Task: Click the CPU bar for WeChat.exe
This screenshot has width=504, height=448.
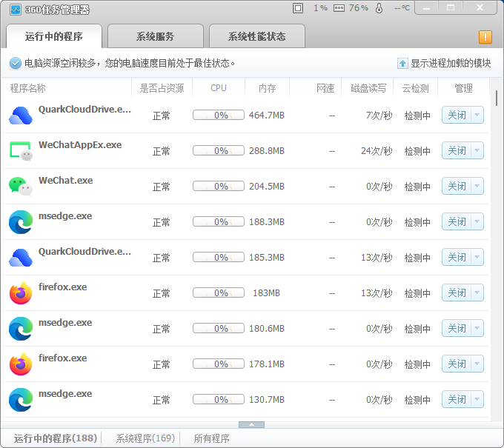Action: (x=219, y=187)
